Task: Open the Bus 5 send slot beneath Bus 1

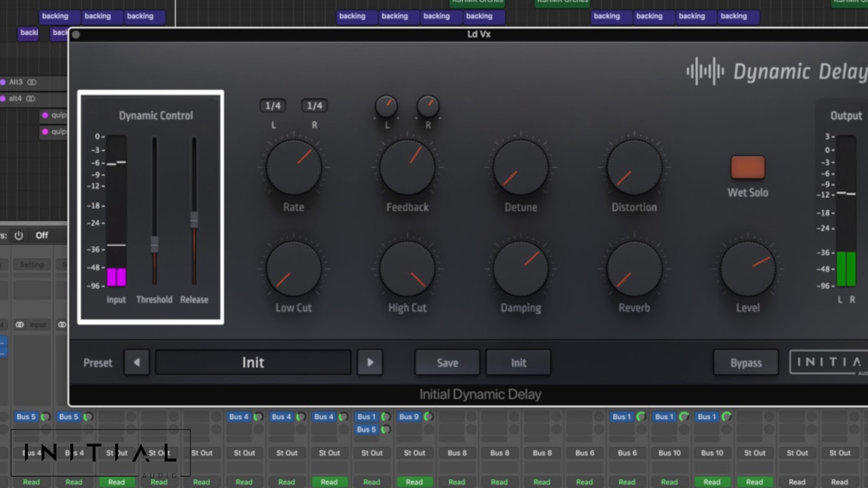Action: tap(367, 430)
